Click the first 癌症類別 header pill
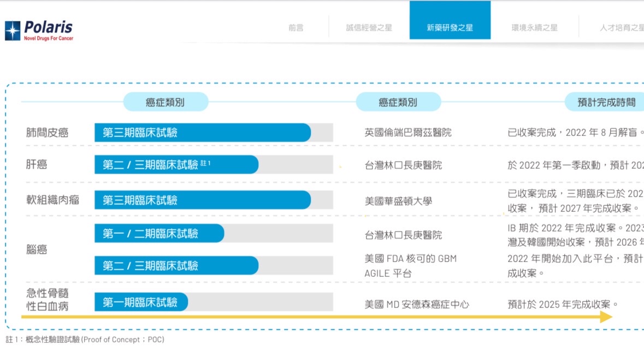The image size is (644, 350). pos(166,102)
